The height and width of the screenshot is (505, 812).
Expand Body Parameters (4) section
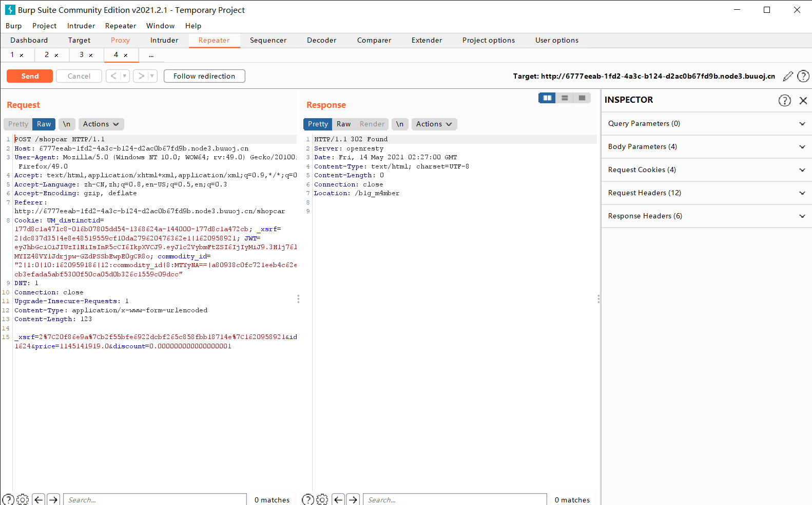(x=707, y=147)
